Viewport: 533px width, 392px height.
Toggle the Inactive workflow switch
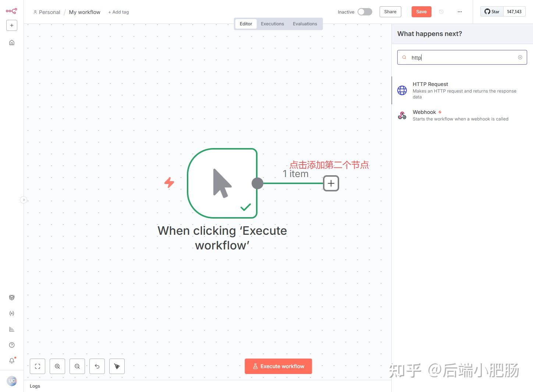click(365, 12)
